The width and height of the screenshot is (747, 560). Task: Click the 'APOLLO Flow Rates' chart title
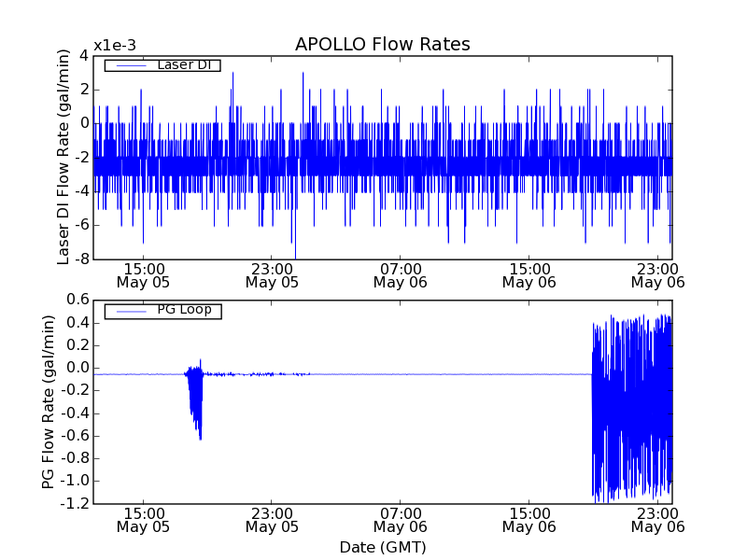pos(383,44)
